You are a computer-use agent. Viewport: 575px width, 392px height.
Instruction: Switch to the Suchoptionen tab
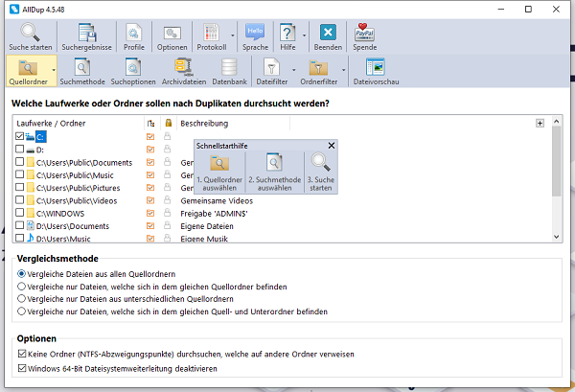[x=133, y=71]
